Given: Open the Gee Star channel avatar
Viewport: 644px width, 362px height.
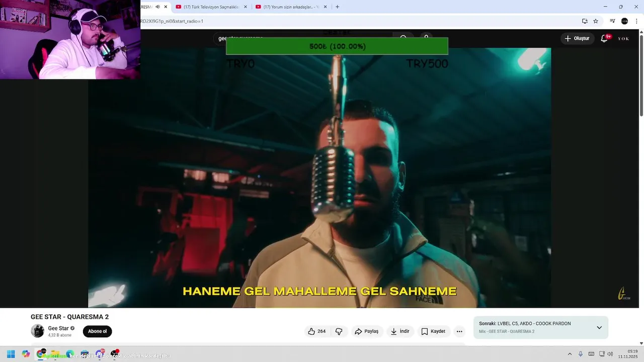Looking at the screenshot, I should point(37,331).
